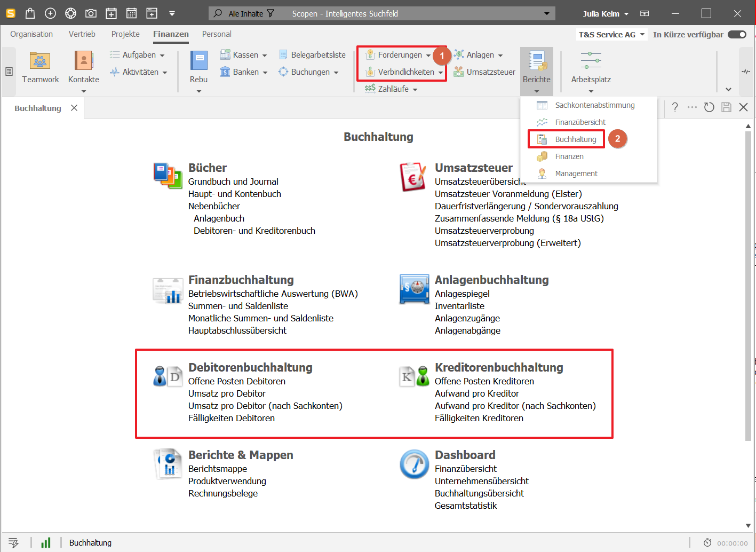Viewport: 756px width, 552px height.
Task: Open Umsatzsteuer Voranmeldung (Elster) link
Action: [508, 194]
